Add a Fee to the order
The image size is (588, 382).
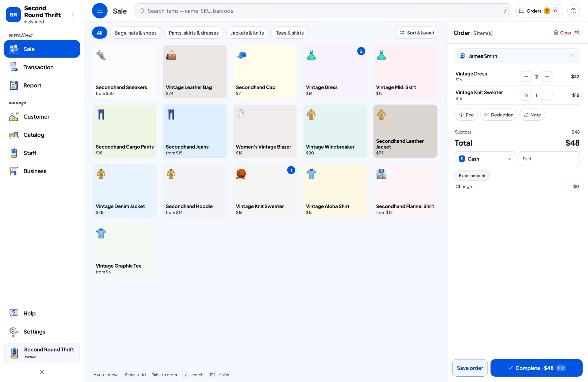(x=466, y=115)
